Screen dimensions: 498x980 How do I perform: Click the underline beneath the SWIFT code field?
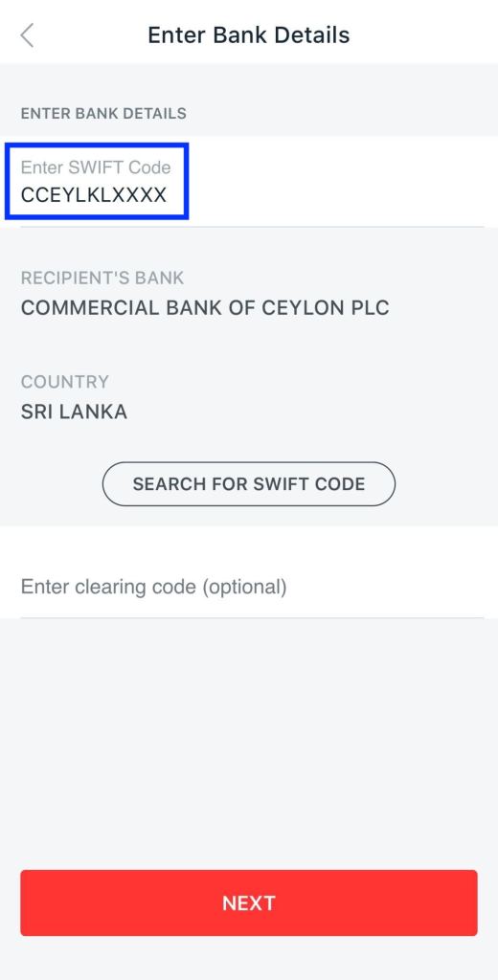[252, 226]
